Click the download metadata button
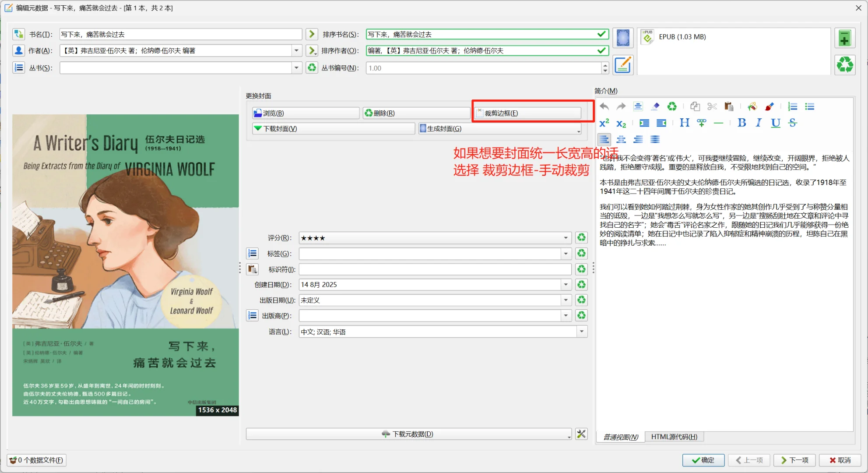The width and height of the screenshot is (868, 473). [409, 434]
